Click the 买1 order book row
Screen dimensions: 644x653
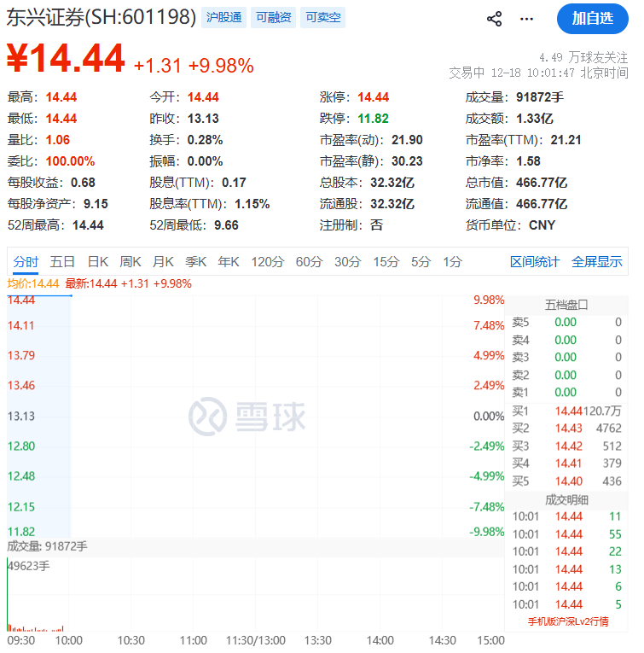[x=567, y=411]
